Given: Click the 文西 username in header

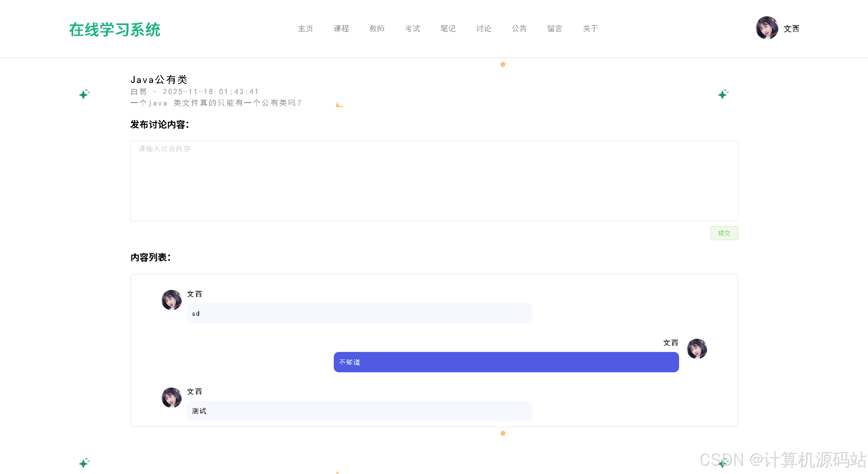Looking at the screenshot, I should [x=791, y=29].
